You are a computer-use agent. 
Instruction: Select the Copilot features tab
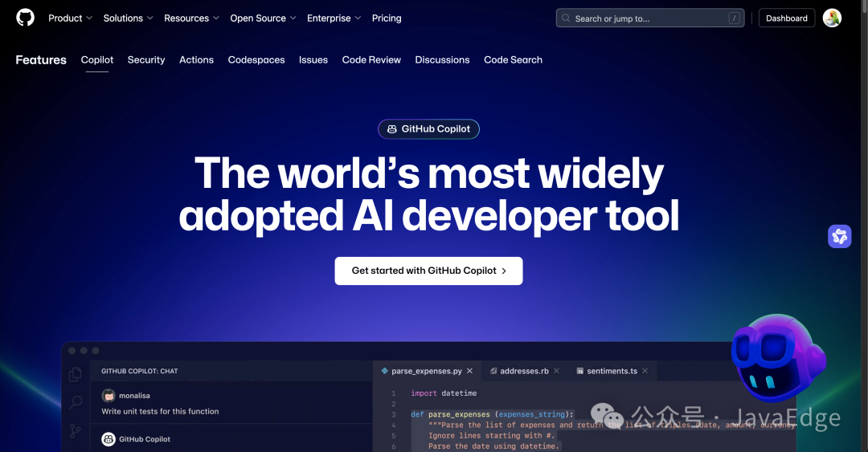point(97,59)
